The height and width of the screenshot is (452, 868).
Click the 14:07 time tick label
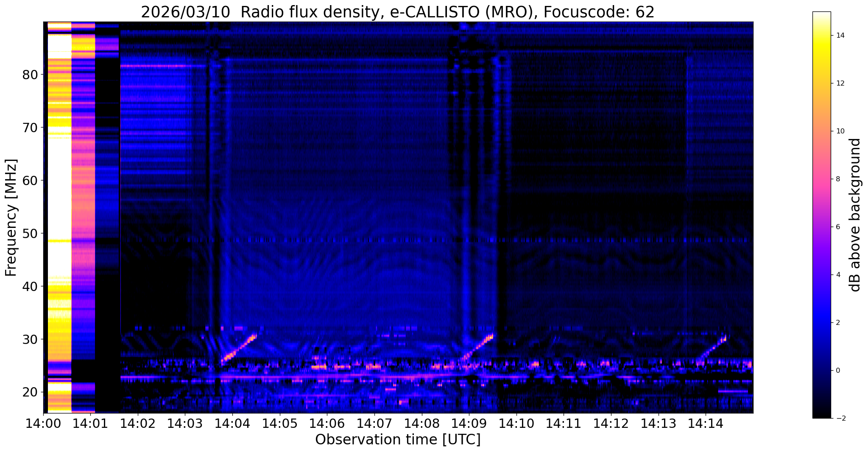[374, 423]
